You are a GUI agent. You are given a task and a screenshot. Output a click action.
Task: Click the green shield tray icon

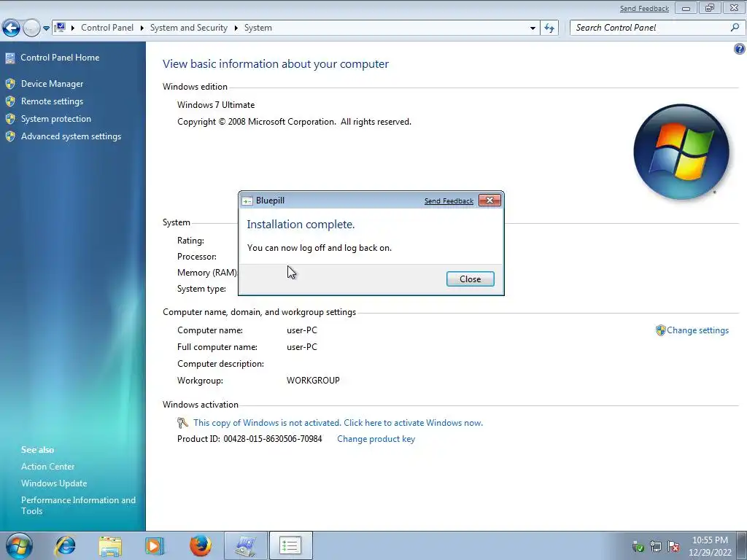(638, 547)
